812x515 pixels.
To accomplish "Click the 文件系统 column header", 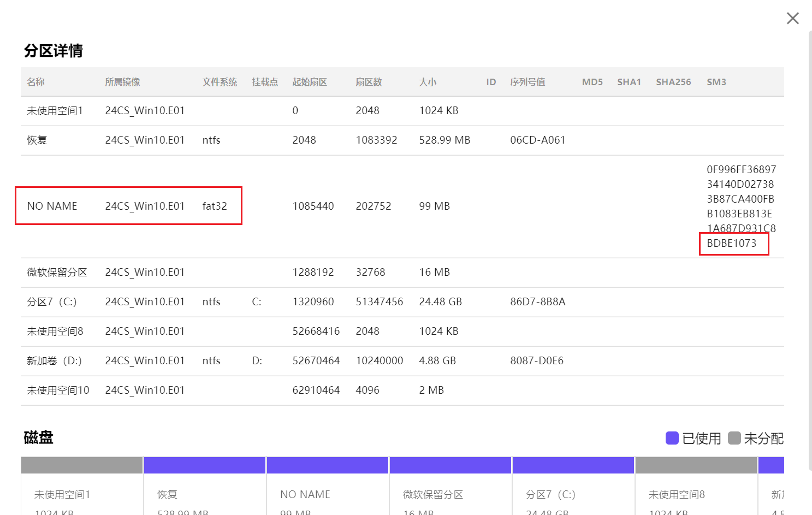I will click(220, 82).
